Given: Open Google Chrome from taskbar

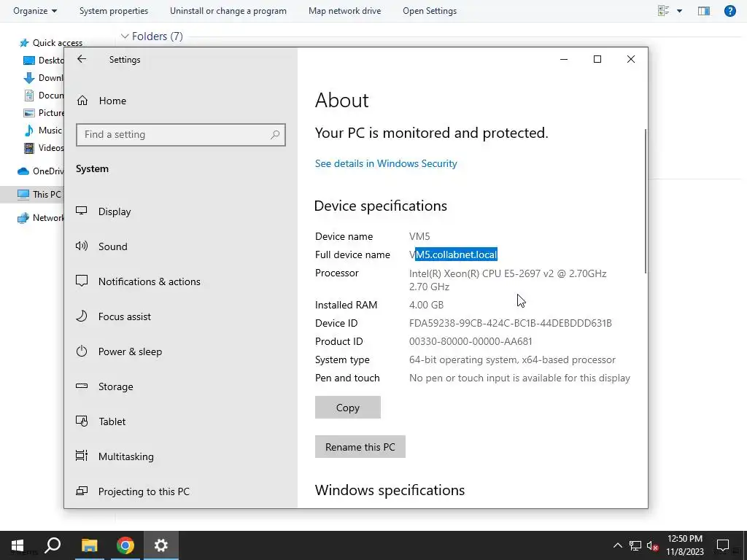Looking at the screenshot, I should 125,545.
